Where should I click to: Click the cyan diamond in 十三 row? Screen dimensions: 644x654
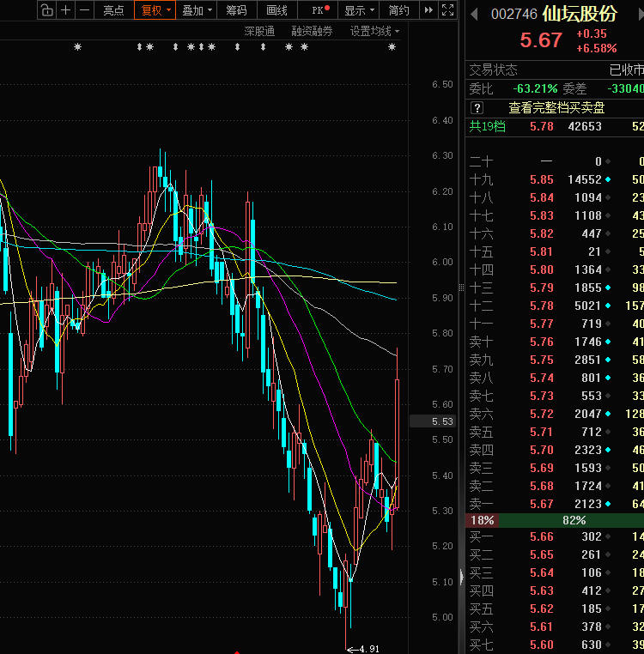pos(608,288)
